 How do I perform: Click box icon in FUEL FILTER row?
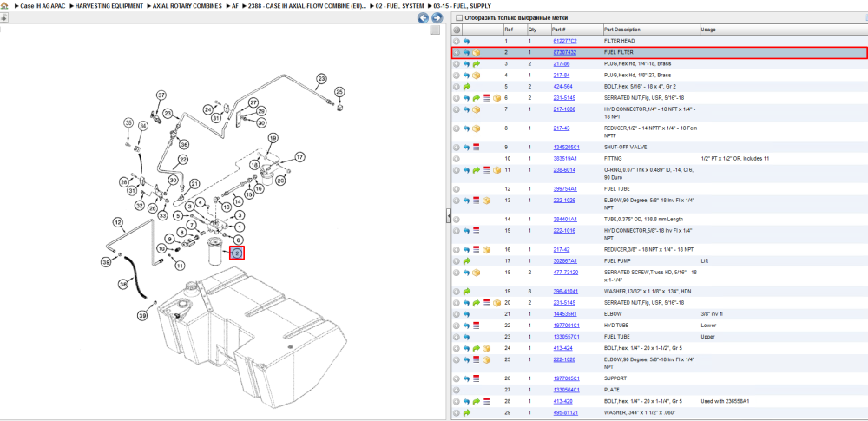(476, 53)
